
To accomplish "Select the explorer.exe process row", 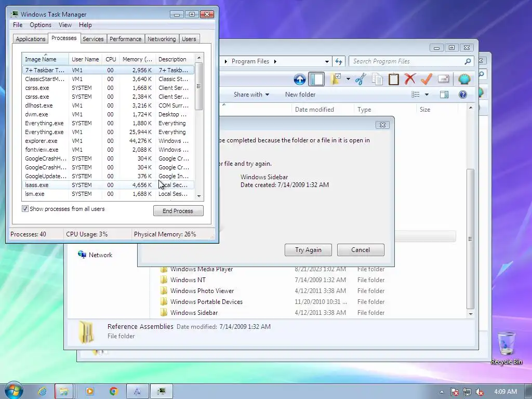I will pyautogui.click(x=109, y=141).
